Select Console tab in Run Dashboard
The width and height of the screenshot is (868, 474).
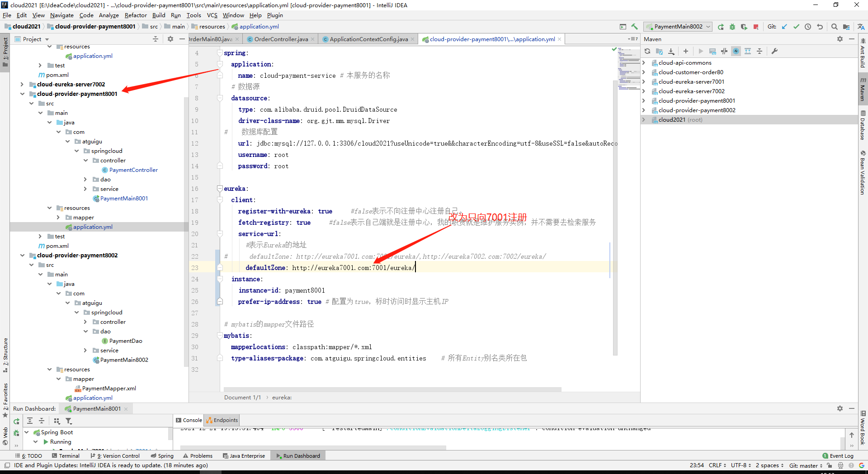(x=189, y=420)
